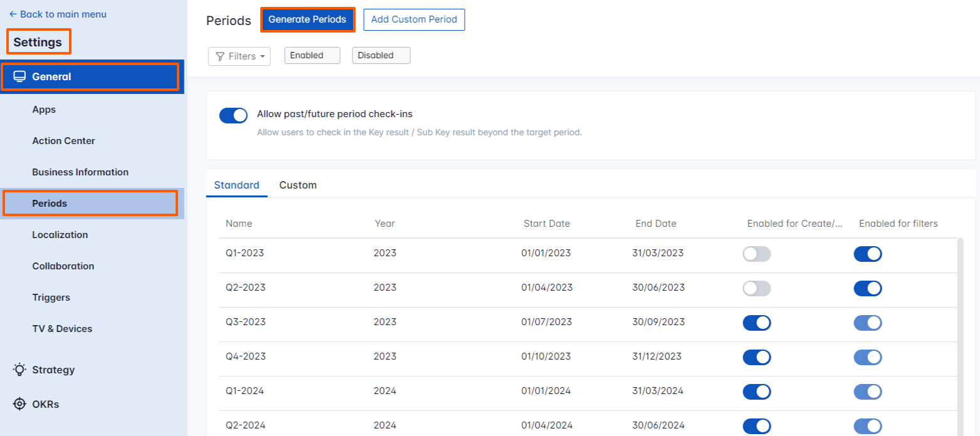
Task: Expand the OKRs settings section
Action: click(x=45, y=404)
